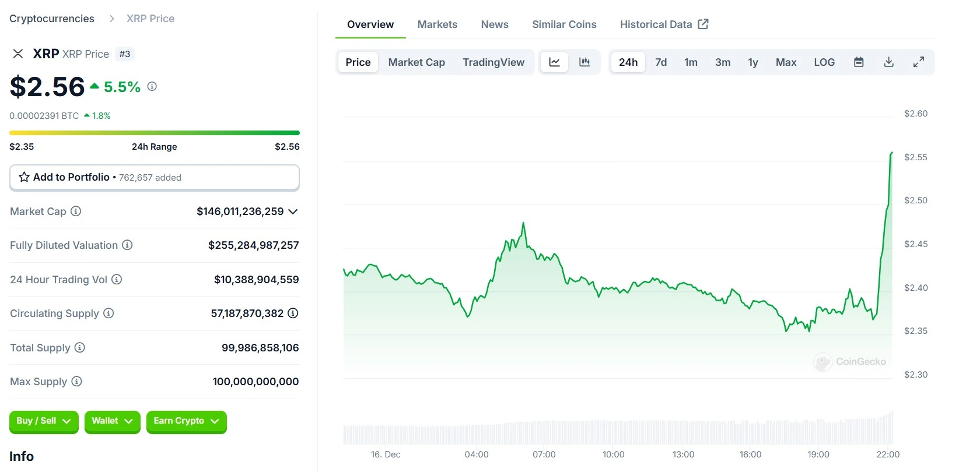Set chart range to 3m
The width and height of the screenshot is (980, 472).
pos(723,62)
